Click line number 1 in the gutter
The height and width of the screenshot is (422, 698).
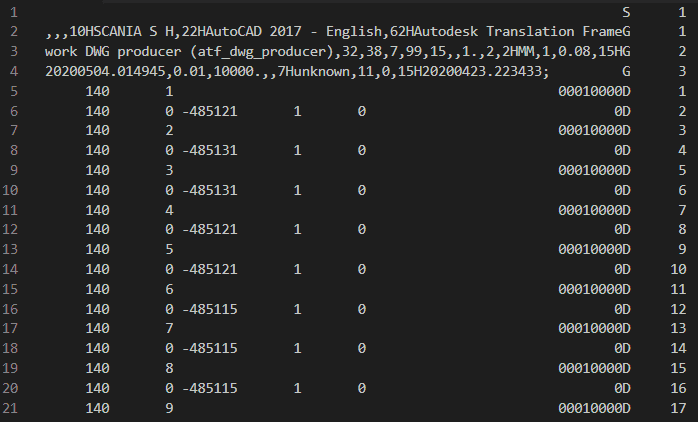[x=14, y=12]
